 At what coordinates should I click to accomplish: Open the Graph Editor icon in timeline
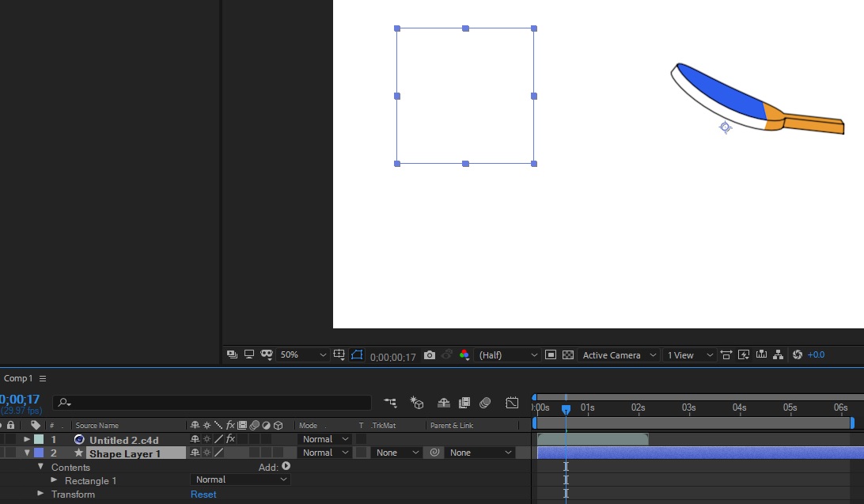512,403
